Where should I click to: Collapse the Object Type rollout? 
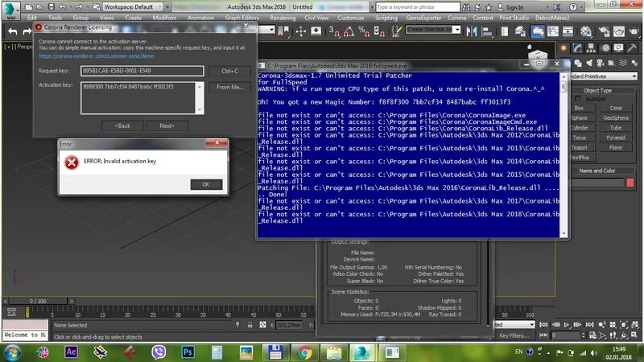pos(597,90)
